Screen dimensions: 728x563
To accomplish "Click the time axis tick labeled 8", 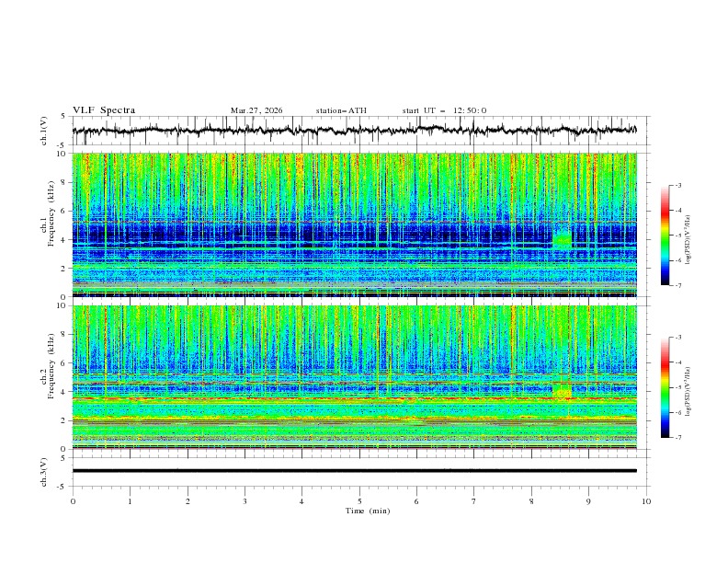I will [531, 501].
